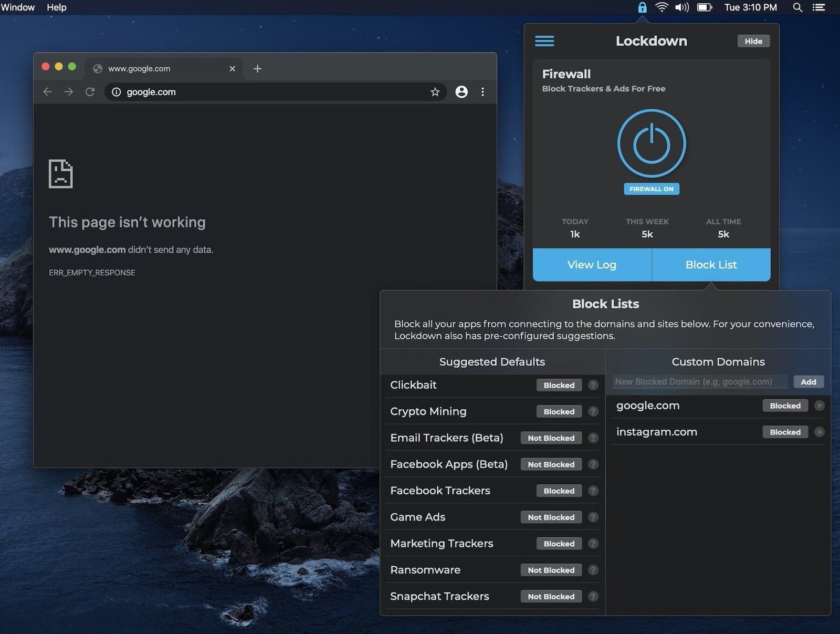Screen dimensions: 840x634
Task: Toggle Email Trackers (Beta) Not Blocked status
Action: click(551, 438)
